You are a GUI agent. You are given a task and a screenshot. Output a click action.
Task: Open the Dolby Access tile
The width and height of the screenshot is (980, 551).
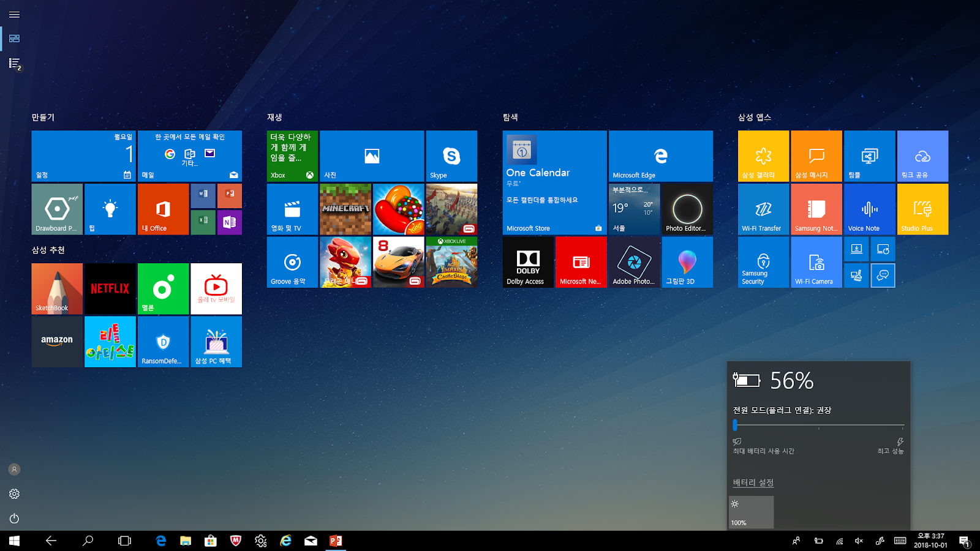coord(528,262)
